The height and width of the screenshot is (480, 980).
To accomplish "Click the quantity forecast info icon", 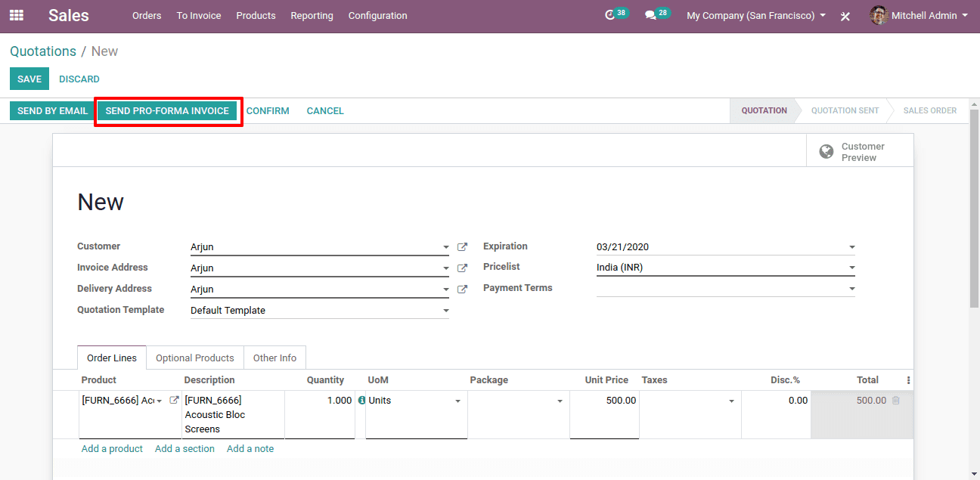I will [361, 401].
